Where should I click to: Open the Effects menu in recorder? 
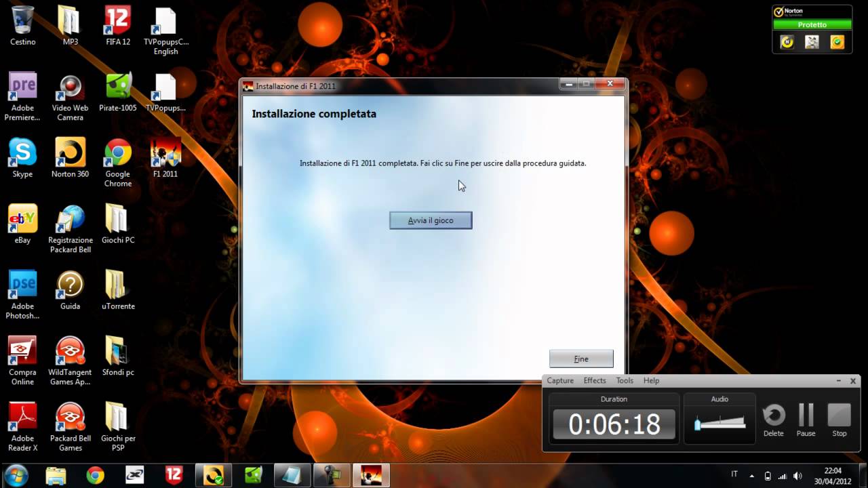(595, 381)
